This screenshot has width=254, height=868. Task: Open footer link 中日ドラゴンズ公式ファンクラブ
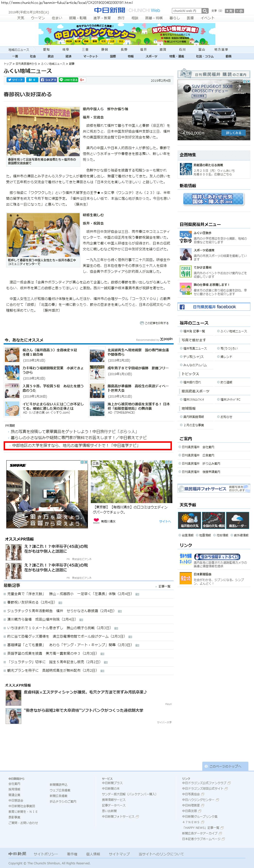click(x=204, y=783)
